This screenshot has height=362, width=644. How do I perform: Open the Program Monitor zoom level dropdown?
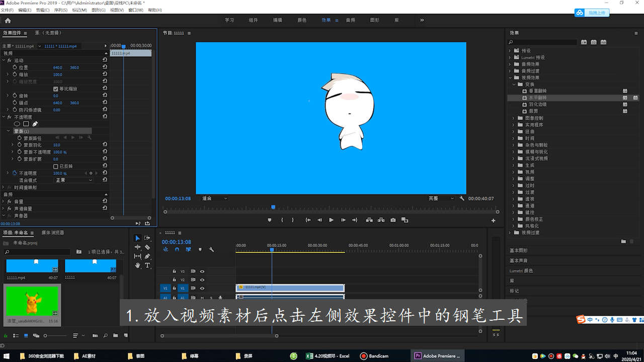point(215,199)
